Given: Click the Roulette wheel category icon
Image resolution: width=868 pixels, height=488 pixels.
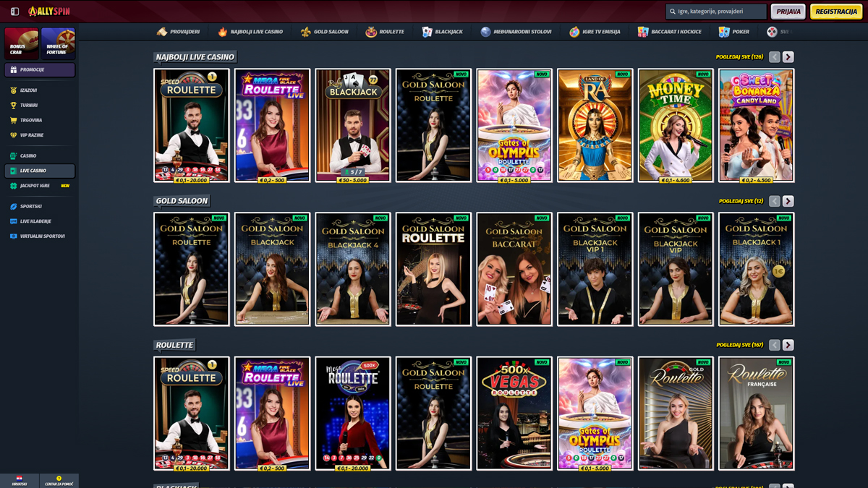Looking at the screenshot, I should click(371, 32).
